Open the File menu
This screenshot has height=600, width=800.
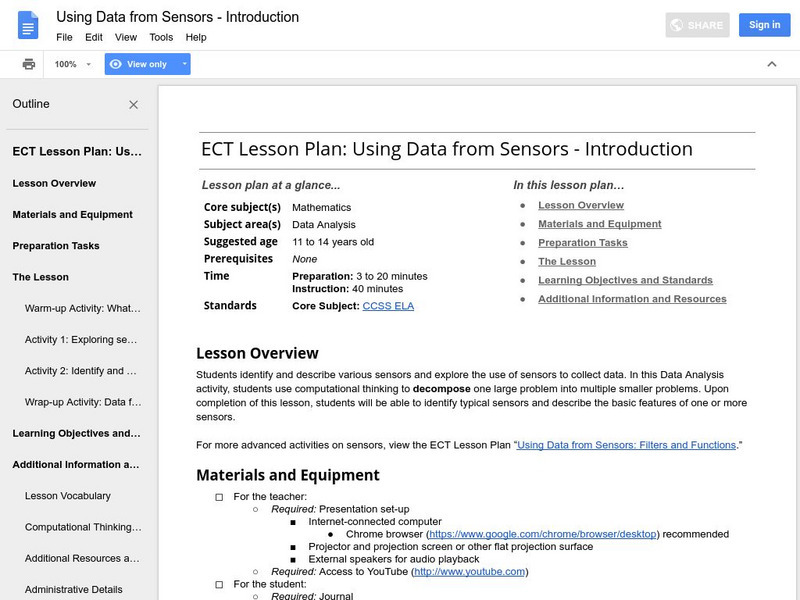coord(64,37)
